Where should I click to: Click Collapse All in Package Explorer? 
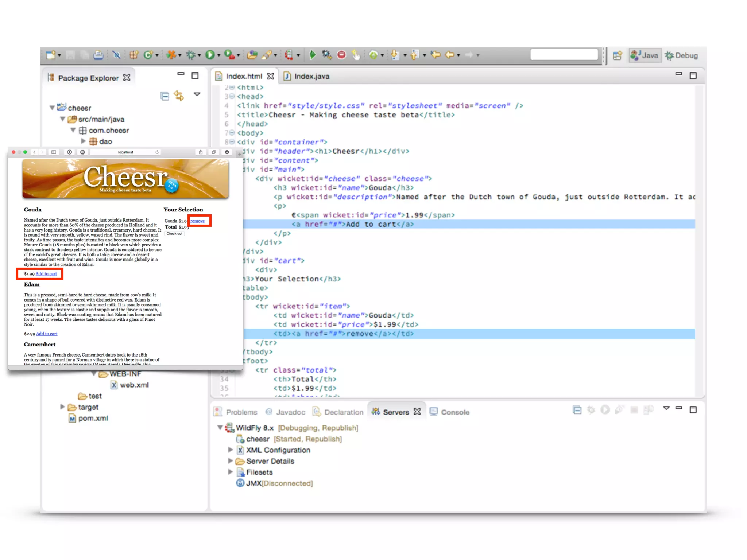point(165,96)
